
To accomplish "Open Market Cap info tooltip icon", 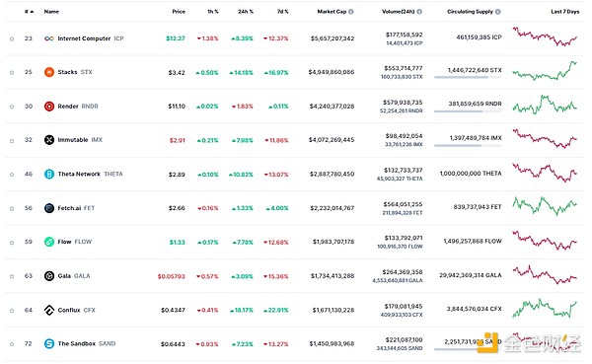I will 351,12.
